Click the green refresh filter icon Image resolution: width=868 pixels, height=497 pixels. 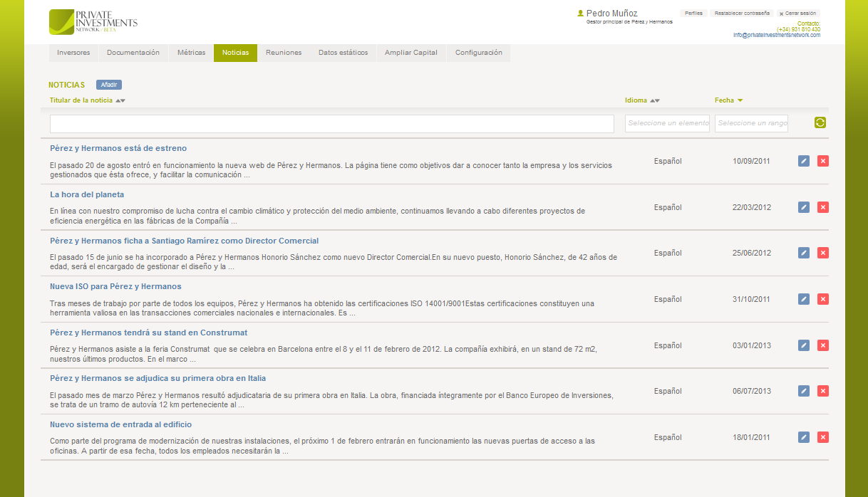[x=820, y=123]
